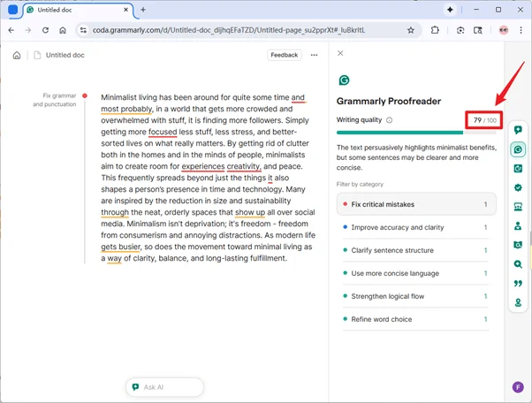The width and height of the screenshot is (532, 403).
Task: Click the underlined word way
Action: [114, 258]
